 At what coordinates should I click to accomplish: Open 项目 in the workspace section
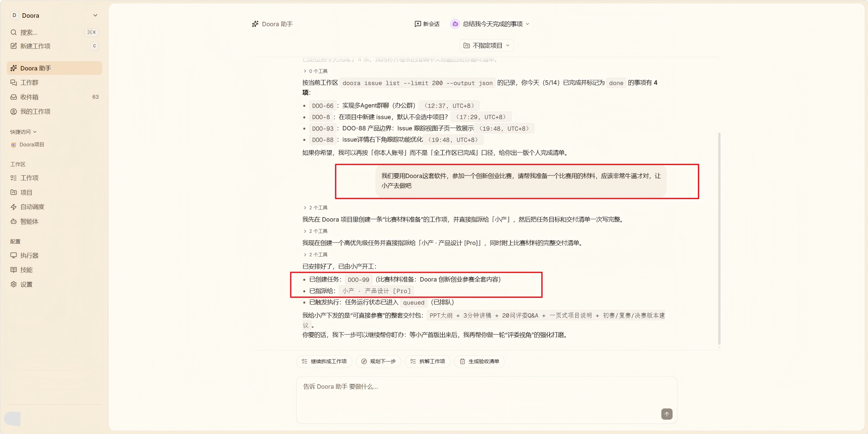pos(54,192)
